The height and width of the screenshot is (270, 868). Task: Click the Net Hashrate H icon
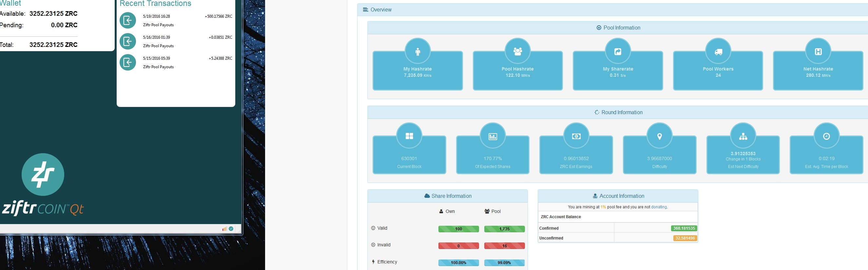[818, 52]
